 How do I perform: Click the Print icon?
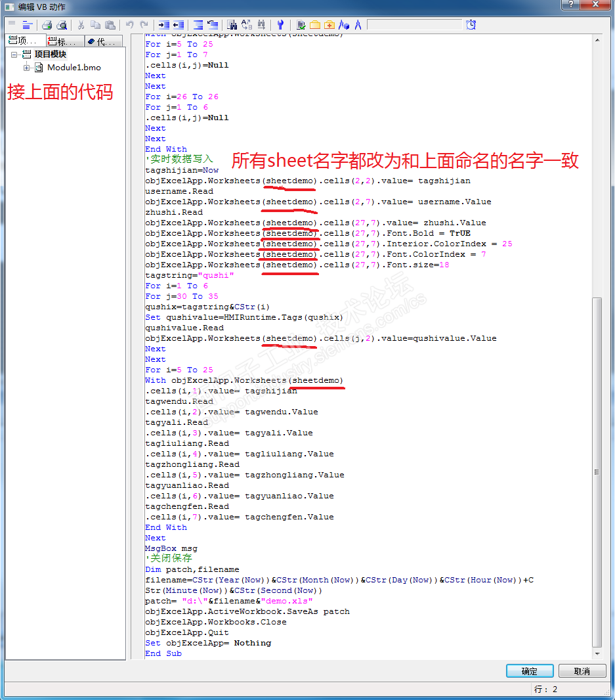click(x=47, y=25)
